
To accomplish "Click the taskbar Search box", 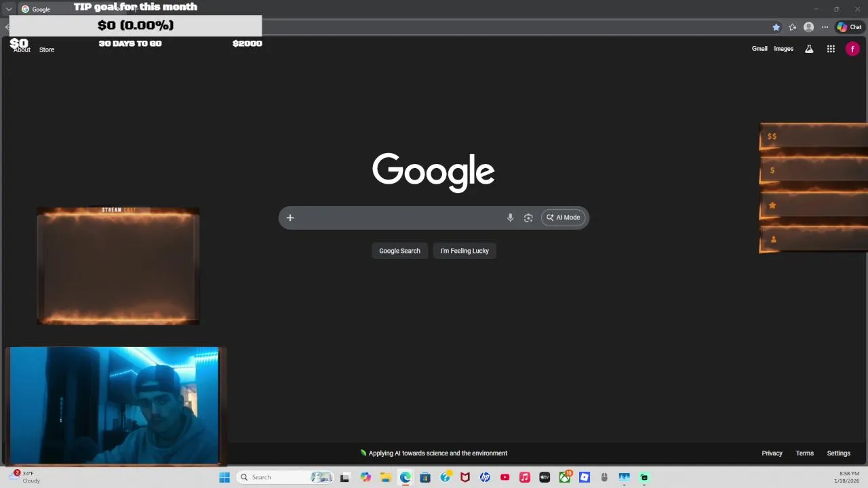I will pyautogui.click(x=286, y=477).
